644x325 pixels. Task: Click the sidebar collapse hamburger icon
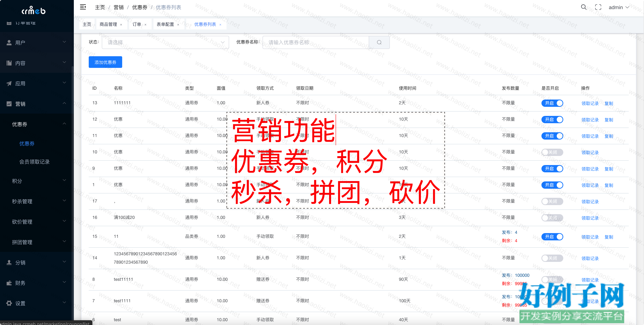[x=83, y=7]
